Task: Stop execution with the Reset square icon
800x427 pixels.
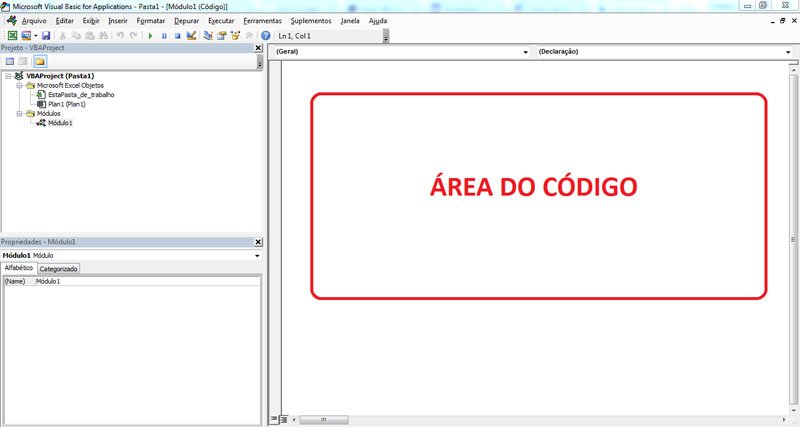Action: click(x=177, y=35)
